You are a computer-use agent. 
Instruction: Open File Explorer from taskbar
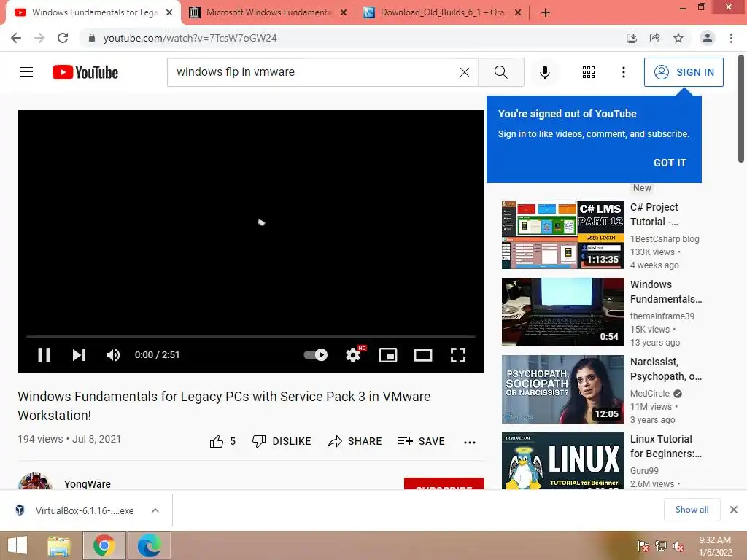pyautogui.click(x=59, y=545)
